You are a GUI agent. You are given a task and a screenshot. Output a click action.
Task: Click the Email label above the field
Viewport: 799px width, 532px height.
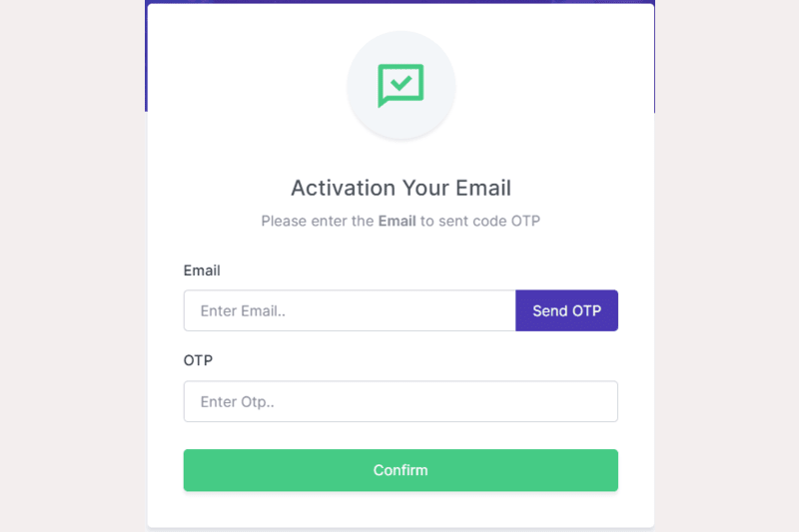[202, 270]
